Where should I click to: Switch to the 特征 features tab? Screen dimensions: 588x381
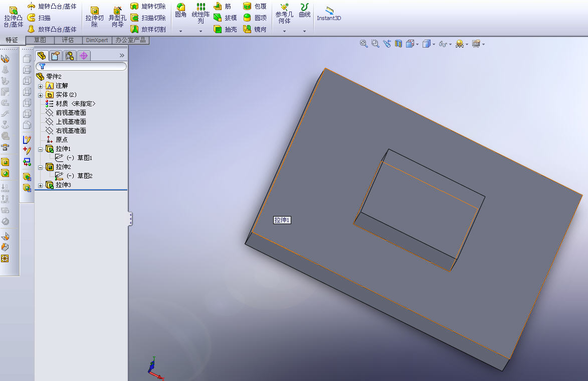pos(12,40)
